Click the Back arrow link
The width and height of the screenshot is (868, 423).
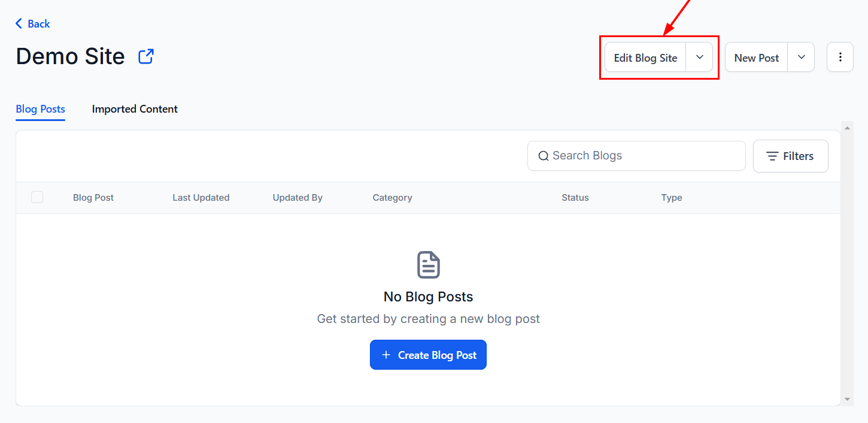tap(32, 23)
